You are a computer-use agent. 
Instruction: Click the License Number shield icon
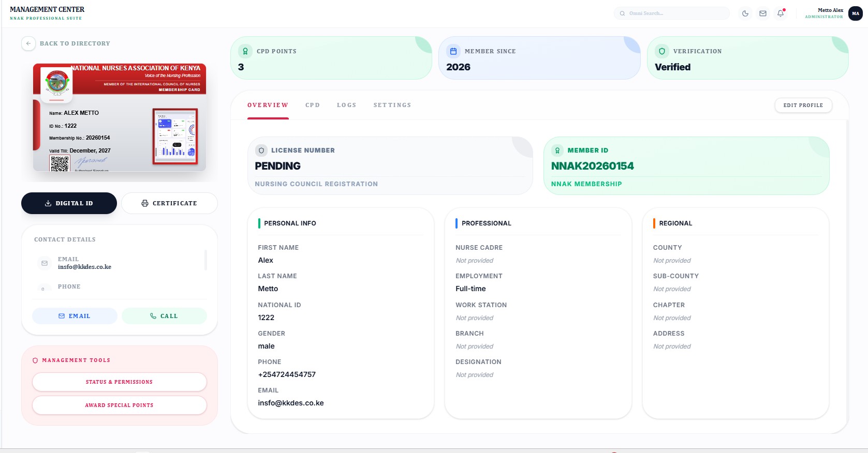point(261,150)
